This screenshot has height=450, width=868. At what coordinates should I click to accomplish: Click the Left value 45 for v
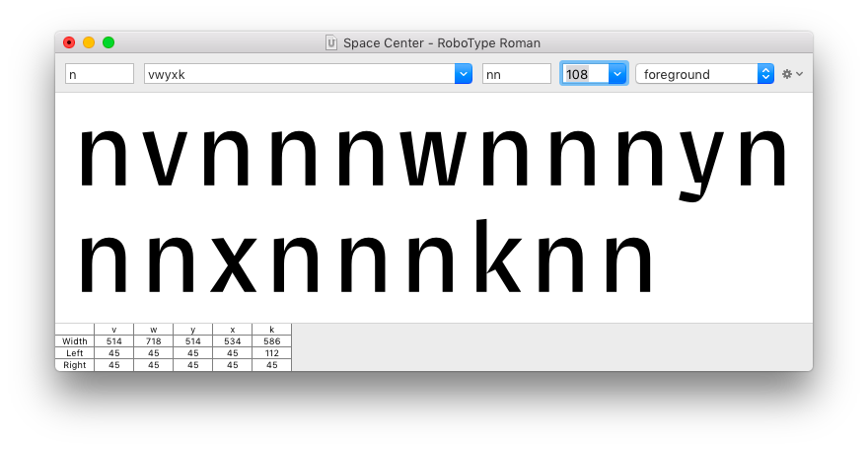[114, 353]
